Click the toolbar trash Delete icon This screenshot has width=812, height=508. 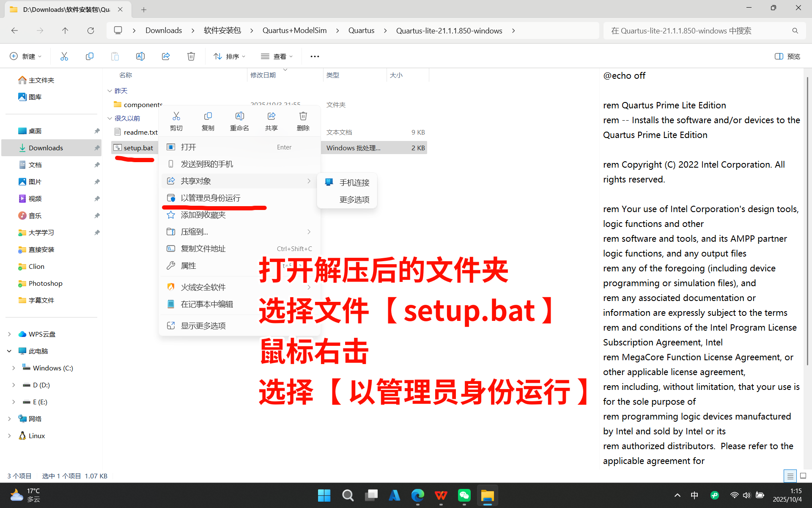point(191,56)
